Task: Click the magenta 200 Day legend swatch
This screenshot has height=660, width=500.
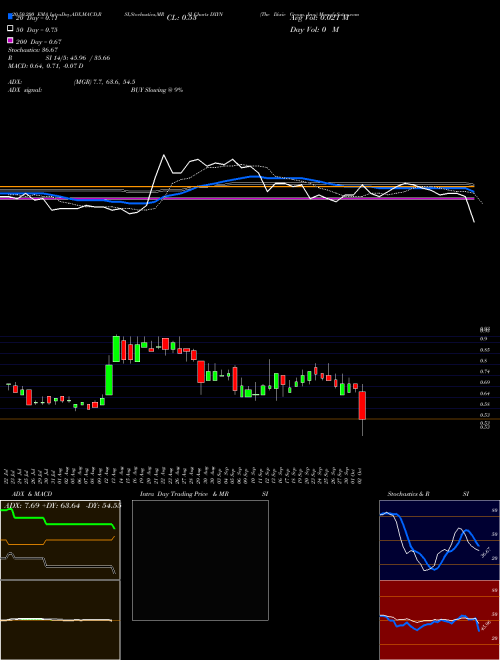Action: tap(10, 40)
